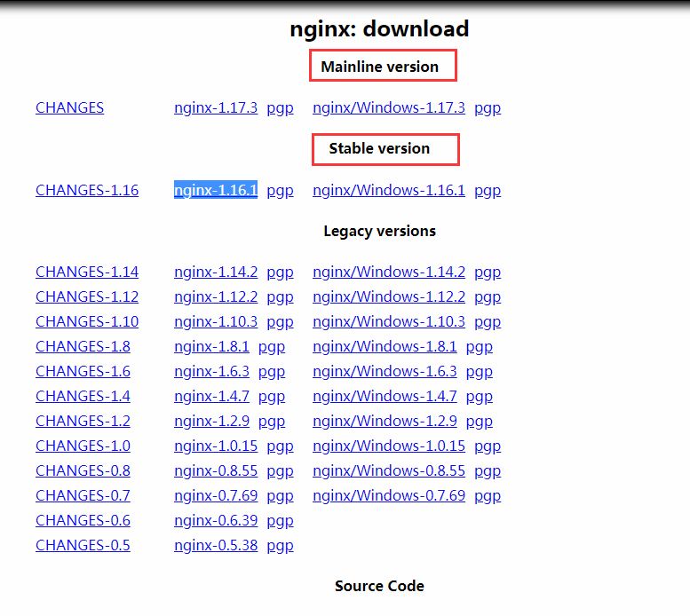Open pgp signature for nginx-1.16.1
Screen dimensions: 690x616
280,191
